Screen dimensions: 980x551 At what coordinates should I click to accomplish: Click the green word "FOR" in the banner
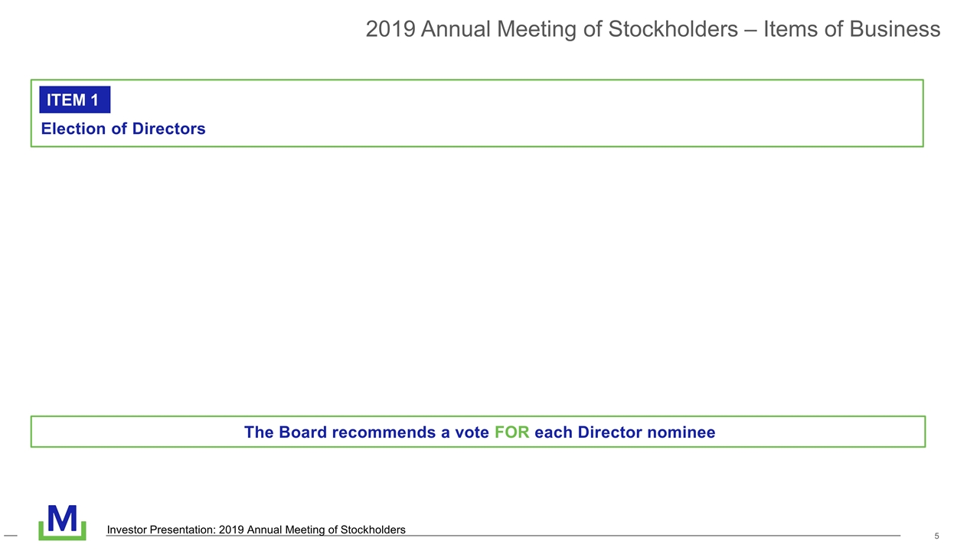click(511, 432)
